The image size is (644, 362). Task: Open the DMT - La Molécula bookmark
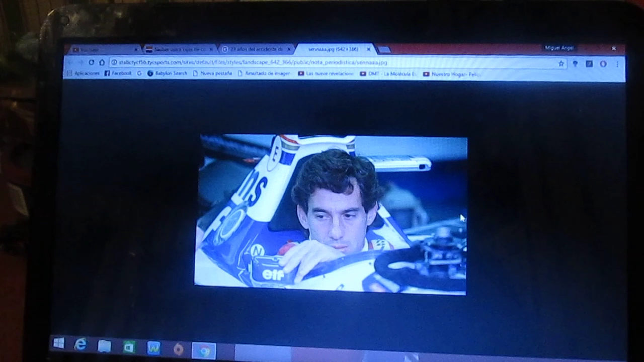click(388, 74)
